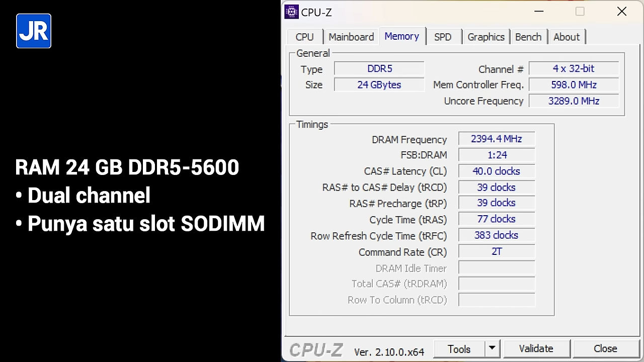
Task: Click the "Dual channel" bullet text
Action: (x=89, y=196)
